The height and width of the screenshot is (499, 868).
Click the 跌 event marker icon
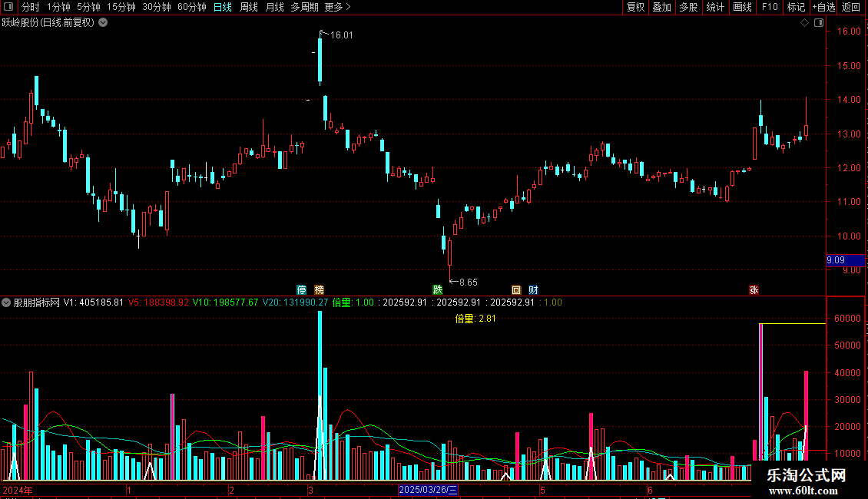point(437,289)
